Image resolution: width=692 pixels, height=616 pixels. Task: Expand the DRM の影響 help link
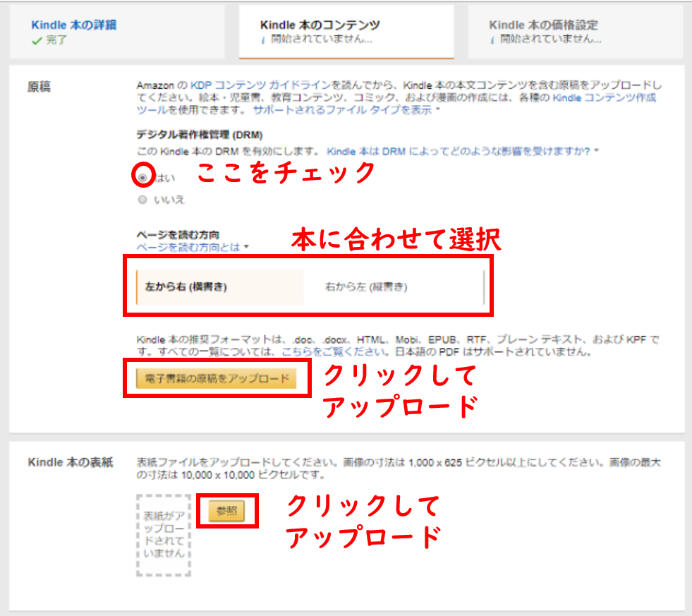pyautogui.click(x=462, y=152)
